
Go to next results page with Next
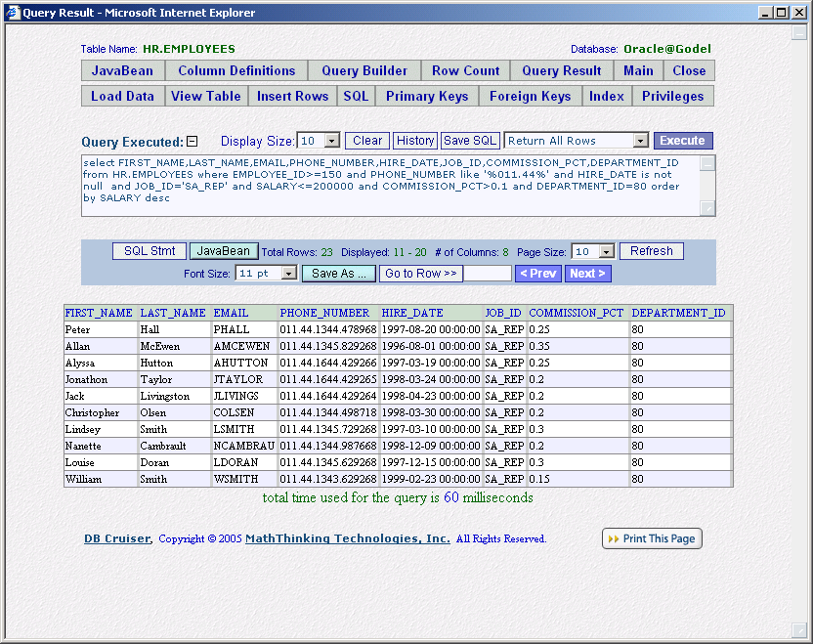coord(588,274)
